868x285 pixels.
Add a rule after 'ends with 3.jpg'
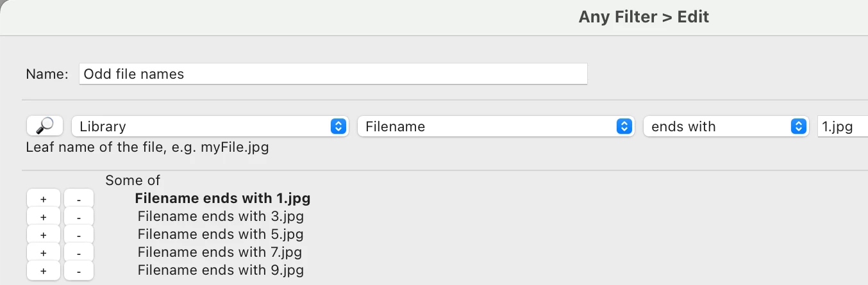tap(44, 217)
